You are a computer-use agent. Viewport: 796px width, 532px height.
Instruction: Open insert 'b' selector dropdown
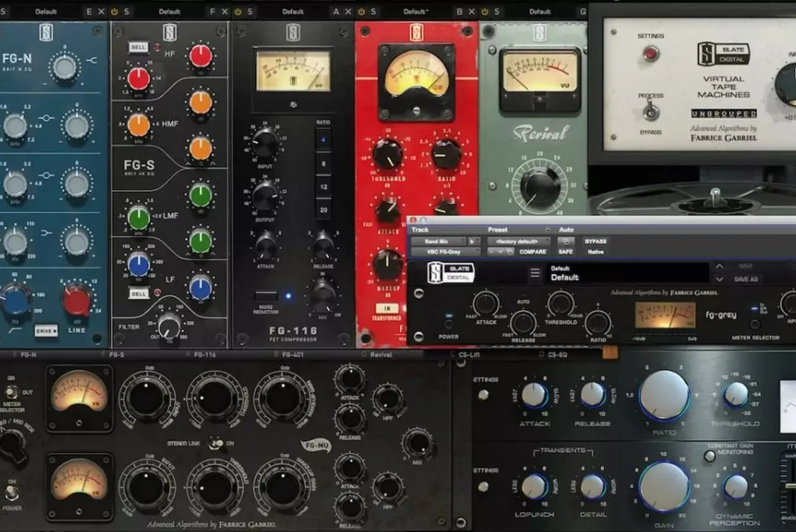(475, 241)
